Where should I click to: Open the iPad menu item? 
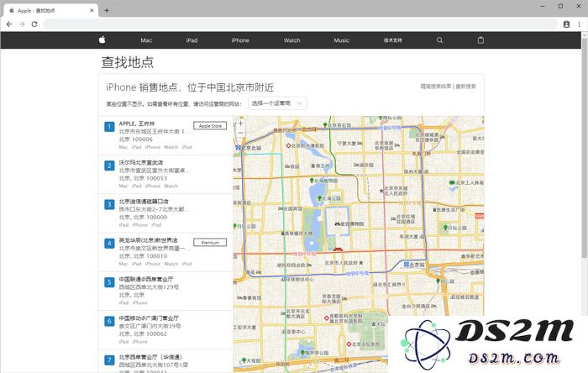(x=192, y=40)
